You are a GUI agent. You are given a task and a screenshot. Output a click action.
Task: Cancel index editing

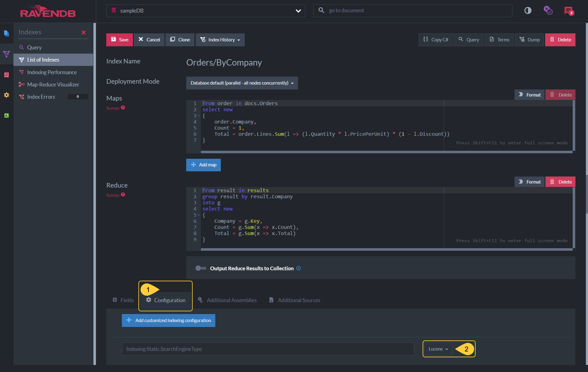coord(149,40)
